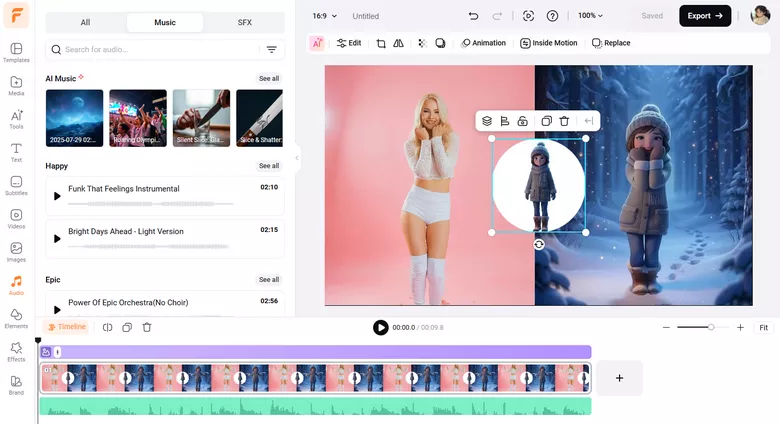The height and width of the screenshot is (424, 780).
Task: Click See all for AI Music
Action: tap(269, 79)
